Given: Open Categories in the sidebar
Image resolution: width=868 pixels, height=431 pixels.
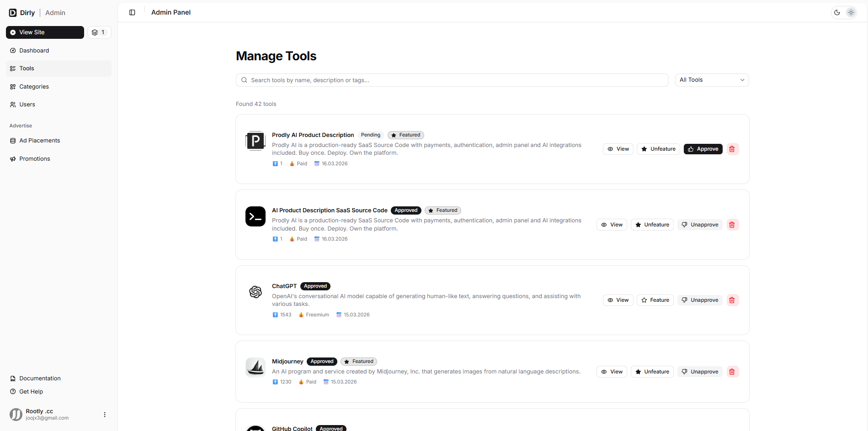Looking at the screenshot, I should pyautogui.click(x=34, y=87).
